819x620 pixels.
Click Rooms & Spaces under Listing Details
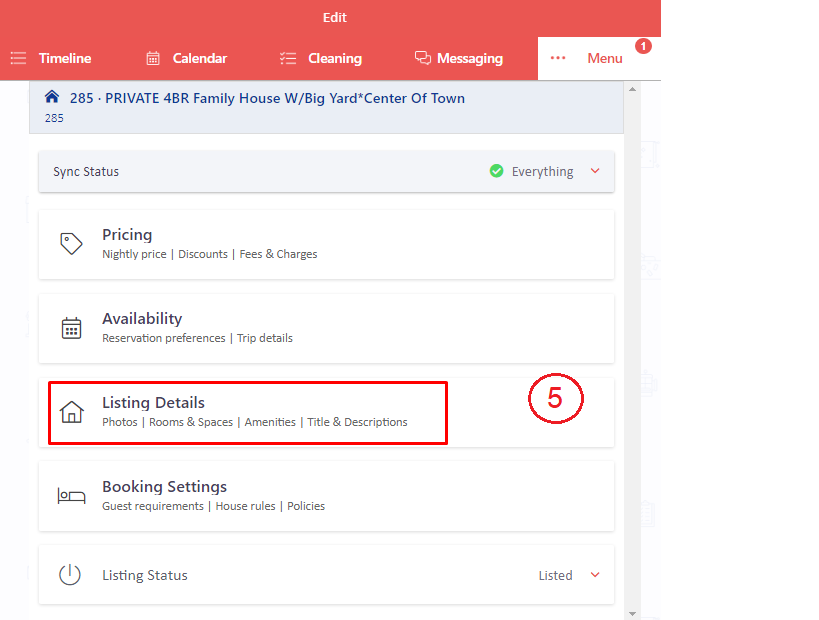click(191, 422)
